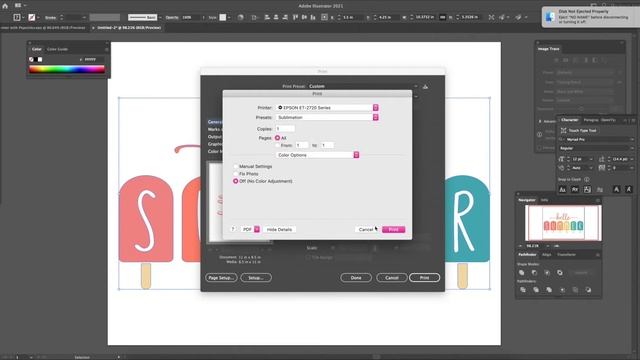Click the pink Print button in the printer dialog
Image resolution: width=640 pixels, height=360 pixels.
[393, 229]
